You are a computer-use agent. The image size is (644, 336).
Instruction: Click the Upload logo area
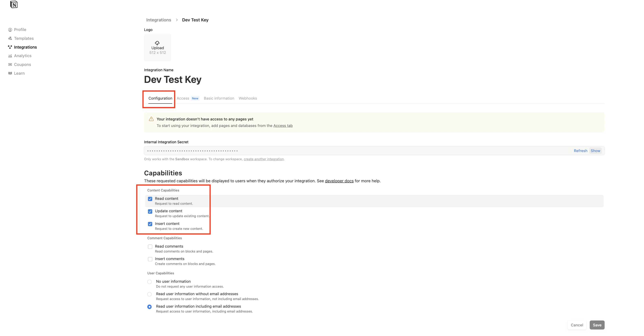click(x=158, y=48)
